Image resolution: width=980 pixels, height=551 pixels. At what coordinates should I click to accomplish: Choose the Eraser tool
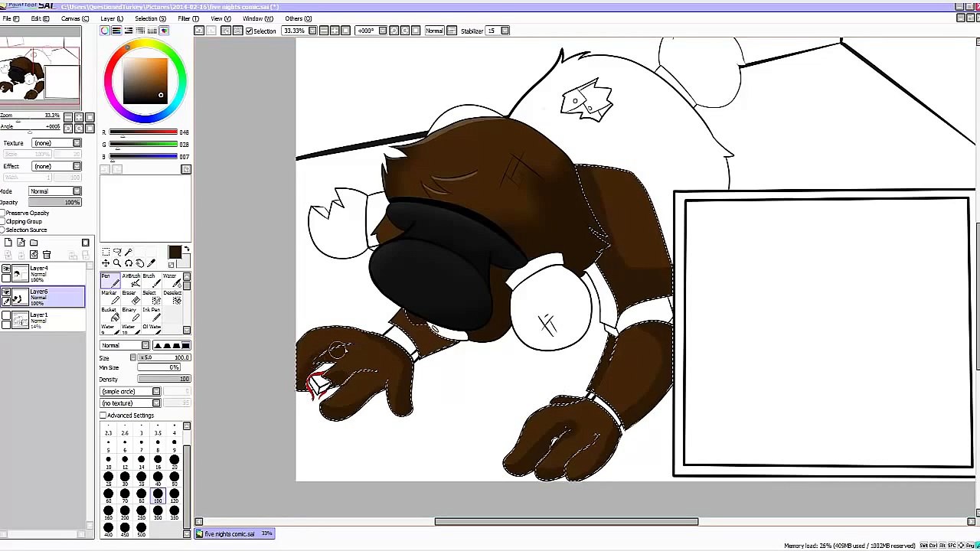(130, 298)
